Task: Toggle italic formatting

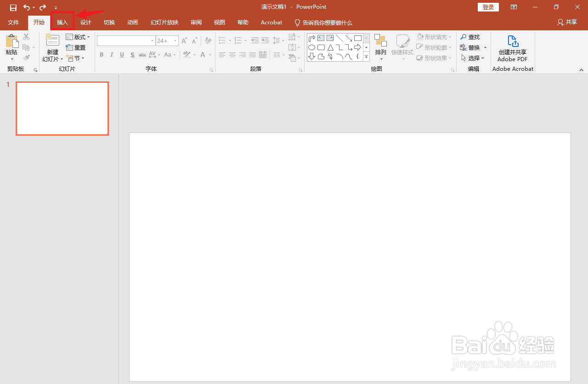Action: [x=112, y=55]
